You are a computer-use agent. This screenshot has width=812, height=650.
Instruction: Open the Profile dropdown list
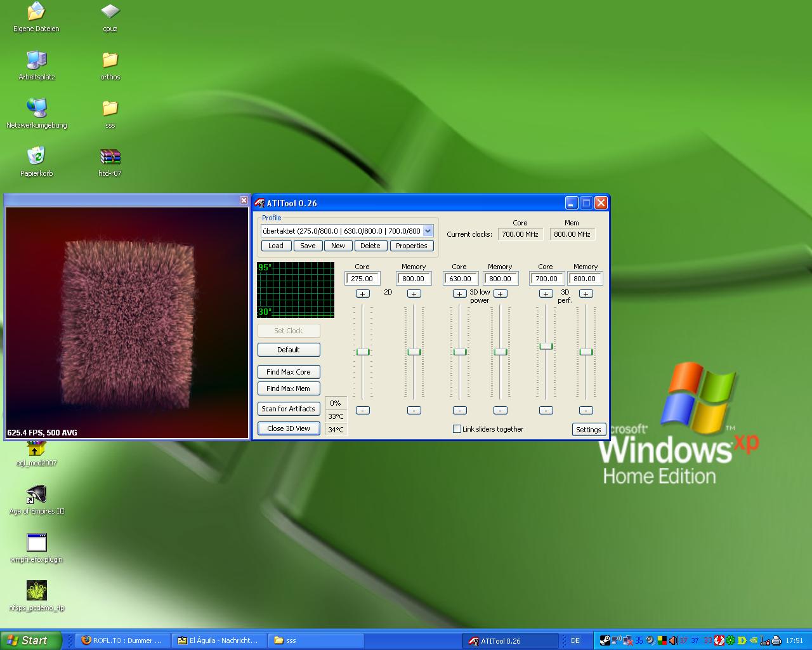(x=428, y=231)
